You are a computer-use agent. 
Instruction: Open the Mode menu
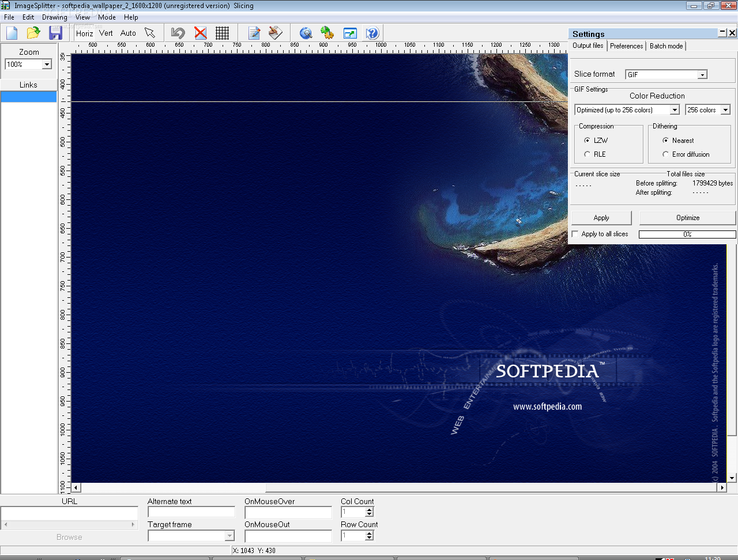(x=107, y=17)
